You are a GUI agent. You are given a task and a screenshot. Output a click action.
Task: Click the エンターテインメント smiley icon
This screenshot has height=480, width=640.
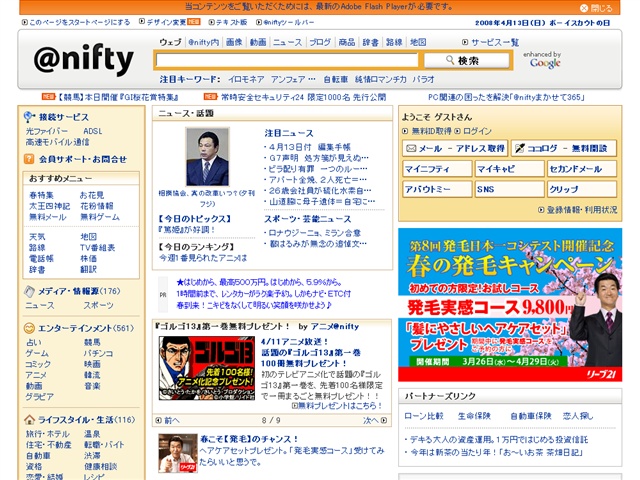coord(29,328)
